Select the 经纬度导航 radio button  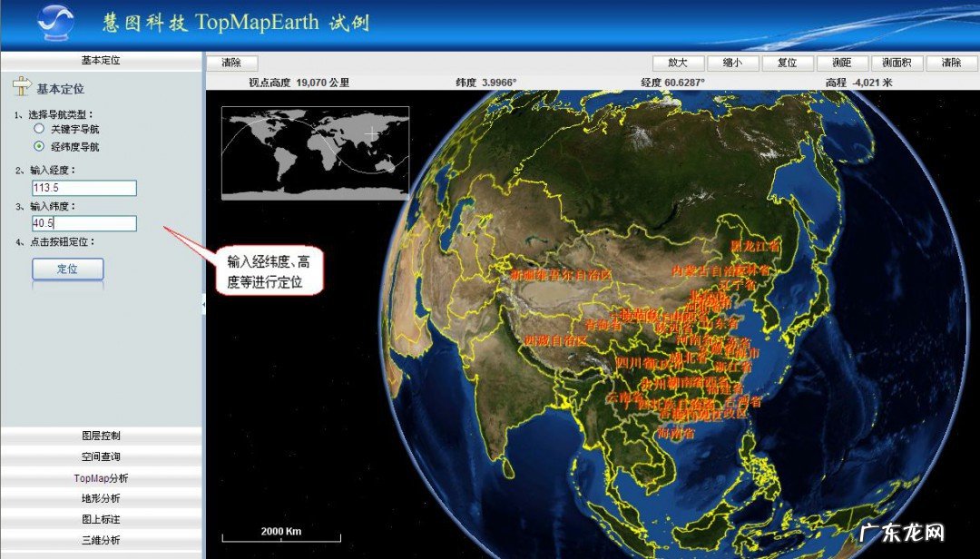[39, 146]
